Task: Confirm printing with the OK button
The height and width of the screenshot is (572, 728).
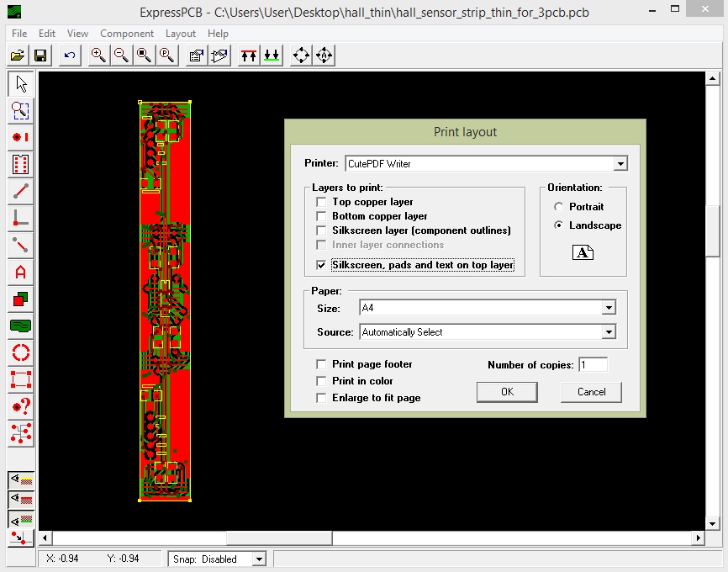Action: [x=507, y=391]
